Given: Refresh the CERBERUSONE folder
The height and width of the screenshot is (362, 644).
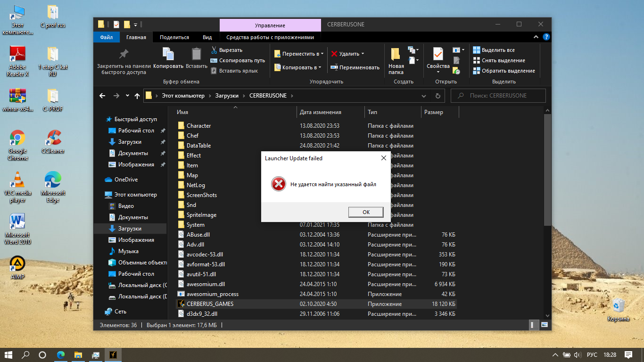Looking at the screenshot, I should pyautogui.click(x=438, y=96).
